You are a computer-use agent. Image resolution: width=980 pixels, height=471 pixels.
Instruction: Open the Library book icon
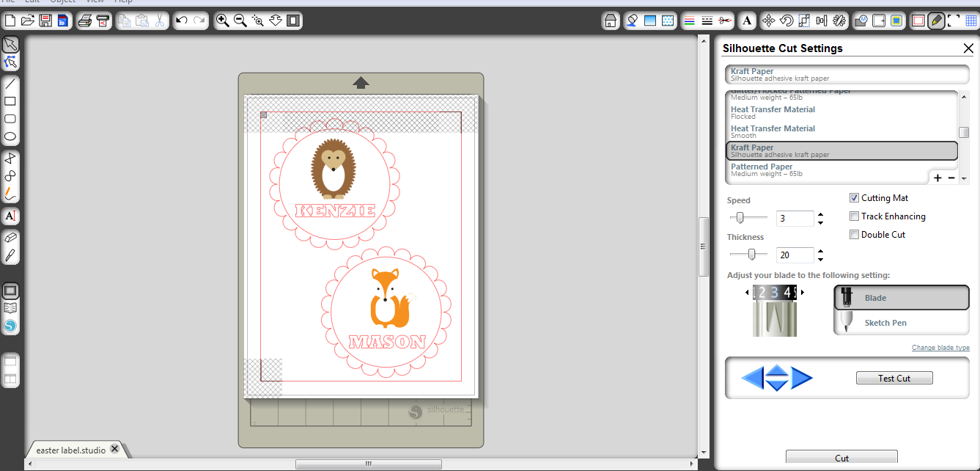coord(10,308)
